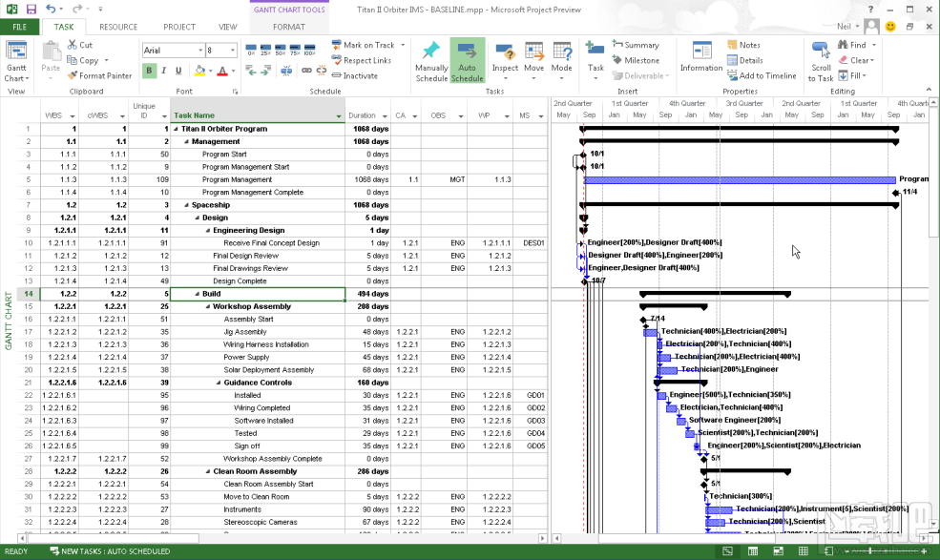Click Respect Links in Schedule group
The height and width of the screenshot is (560, 940).
coord(367,57)
